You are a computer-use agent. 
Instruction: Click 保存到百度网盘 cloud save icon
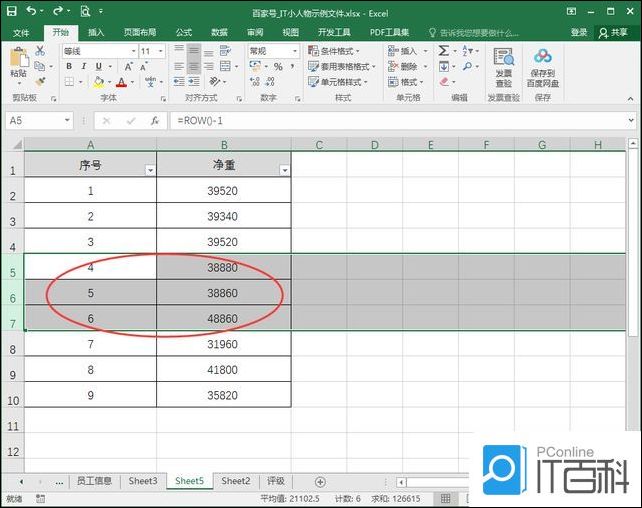(543, 66)
